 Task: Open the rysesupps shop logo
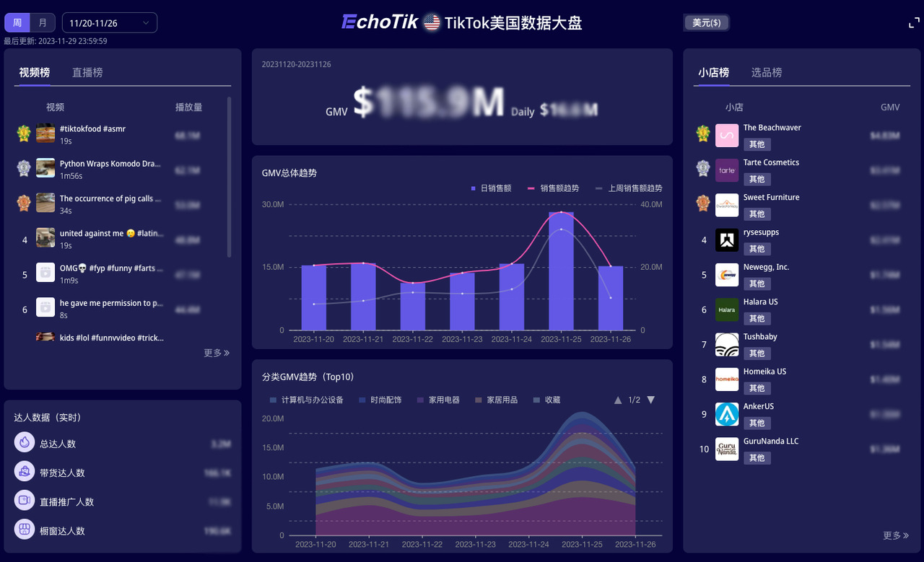727,240
